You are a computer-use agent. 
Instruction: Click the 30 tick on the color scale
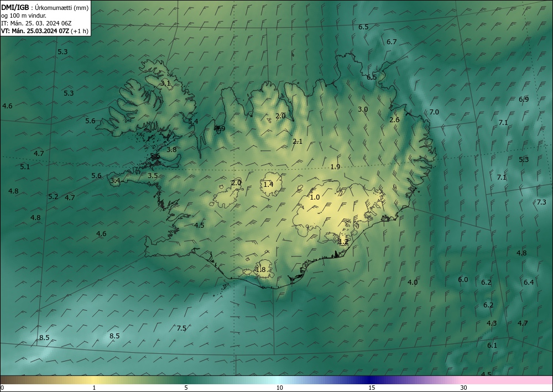(464, 388)
